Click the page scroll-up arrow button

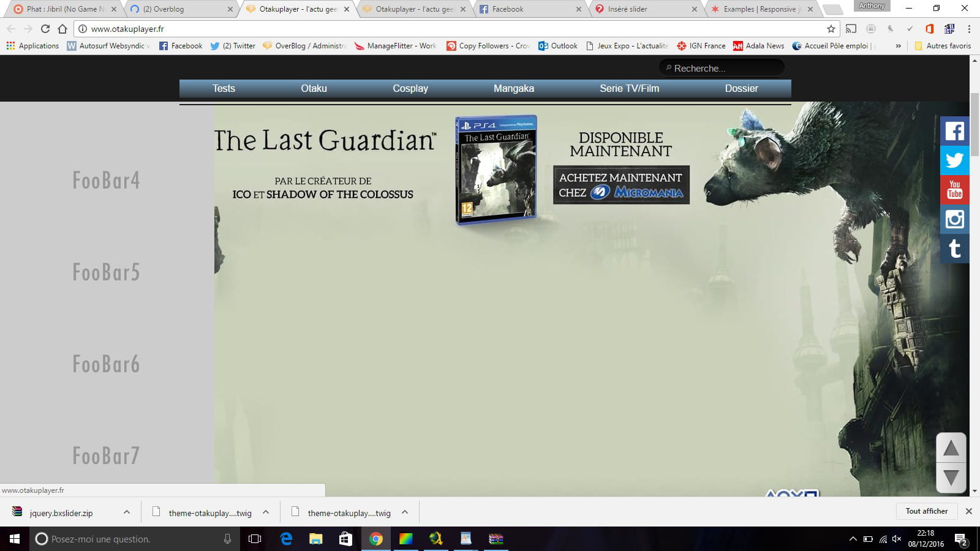click(951, 448)
